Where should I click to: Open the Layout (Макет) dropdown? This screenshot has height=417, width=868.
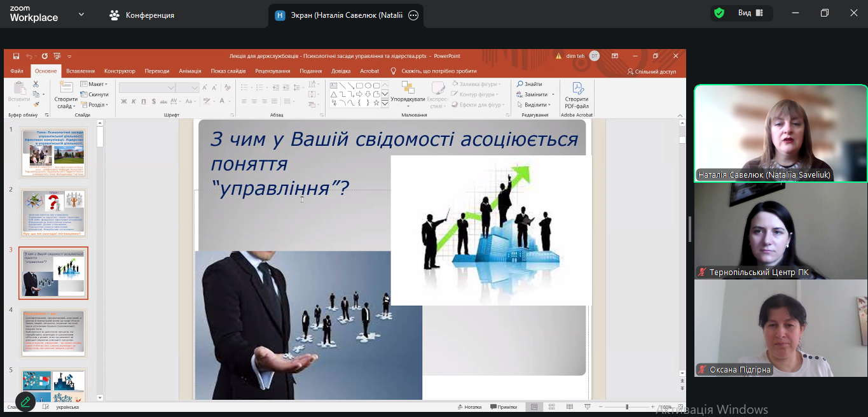pos(94,84)
